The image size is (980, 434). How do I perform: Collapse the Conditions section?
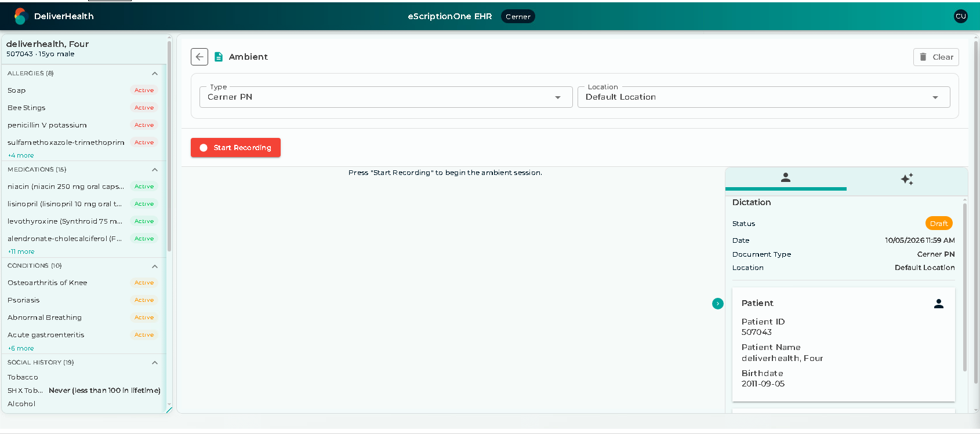point(155,266)
